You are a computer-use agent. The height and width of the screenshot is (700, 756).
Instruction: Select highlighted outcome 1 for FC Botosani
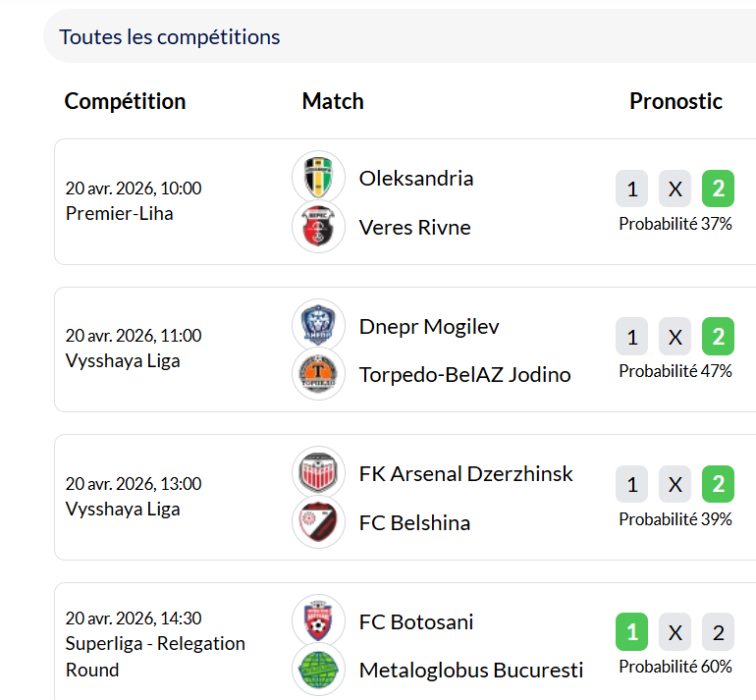click(631, 633)
